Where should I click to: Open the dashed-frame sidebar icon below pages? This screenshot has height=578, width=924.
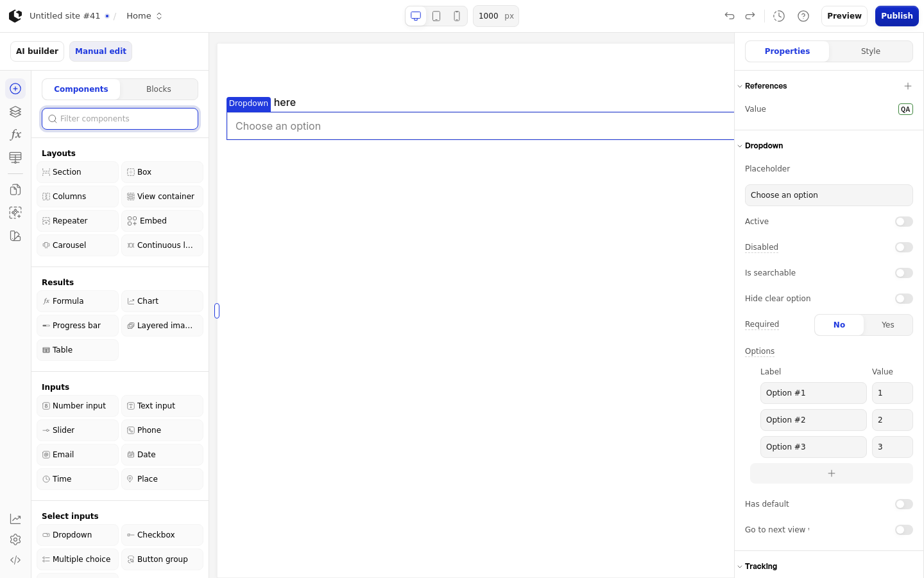[x=15, y=213]
